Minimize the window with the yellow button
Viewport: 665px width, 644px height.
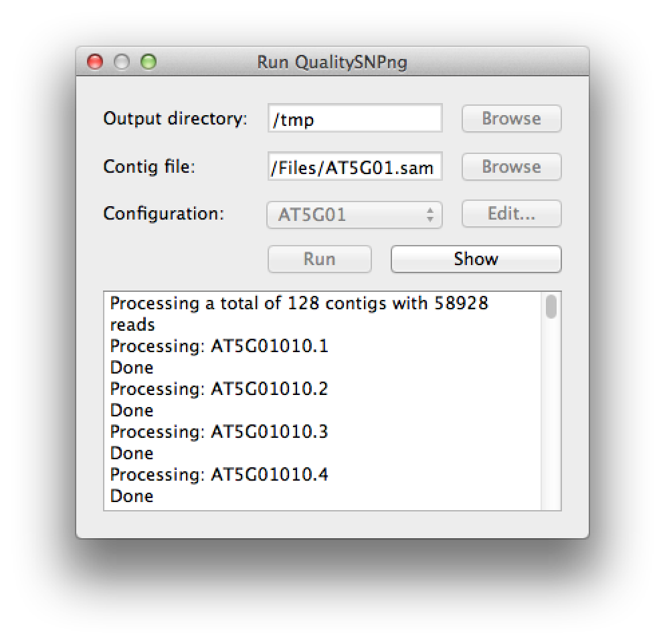(x=122, y=62)
